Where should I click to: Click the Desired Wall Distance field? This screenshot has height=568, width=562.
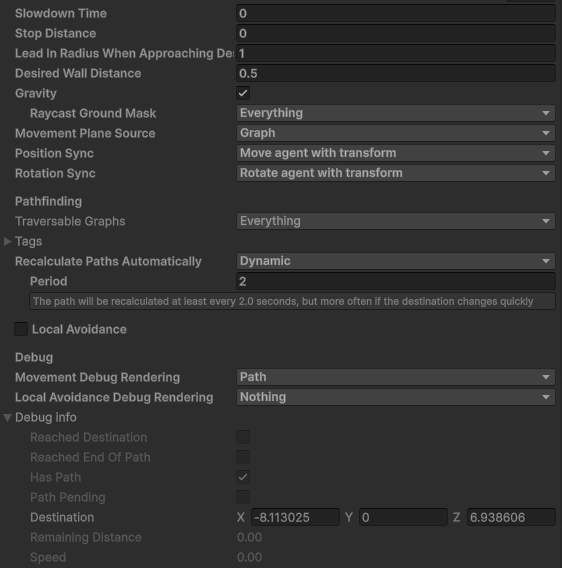pyautogui.click(x=396, y=73)
